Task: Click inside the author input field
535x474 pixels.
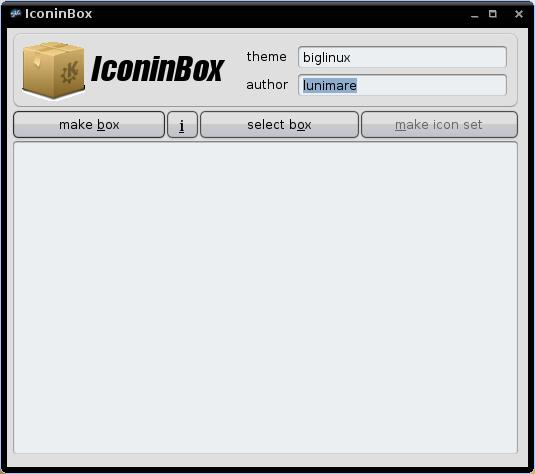Action: click(402, 85)
